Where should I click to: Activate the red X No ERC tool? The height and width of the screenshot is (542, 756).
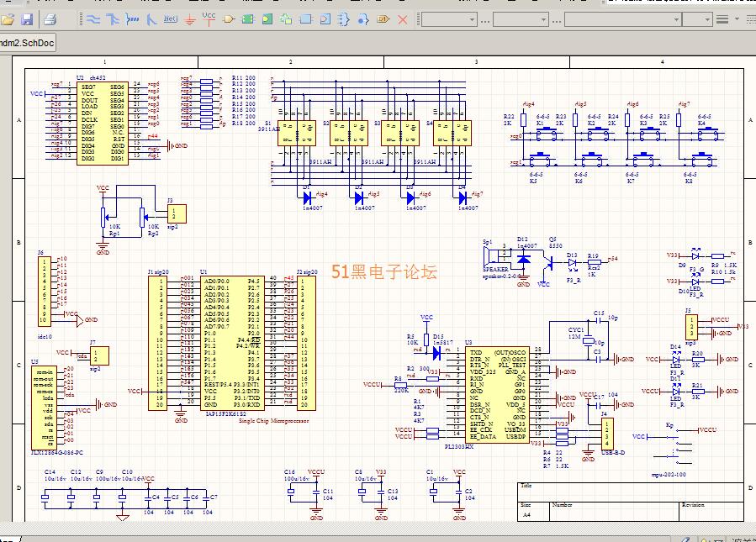pyautogui.click(x=403, y=18)
